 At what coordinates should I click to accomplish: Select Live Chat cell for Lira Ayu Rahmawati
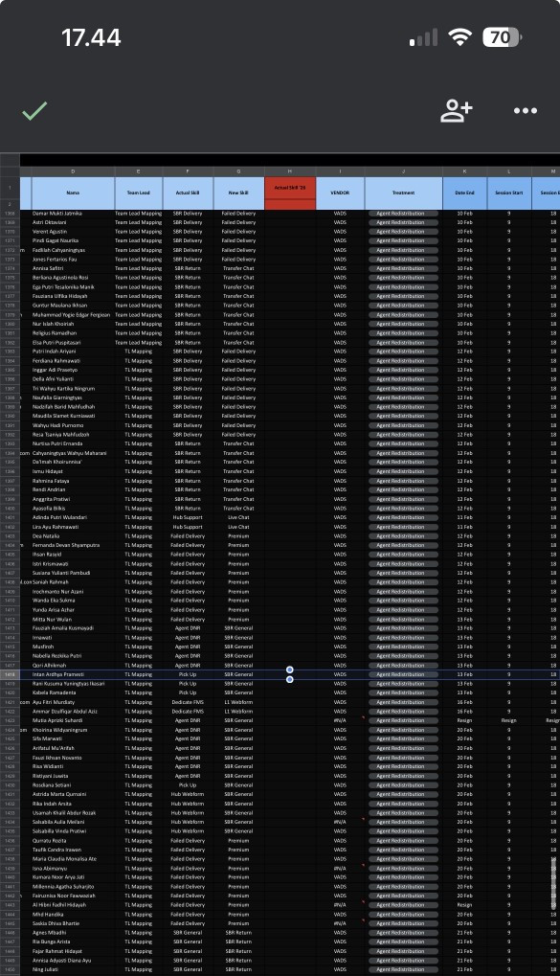[x=238, y=527]
